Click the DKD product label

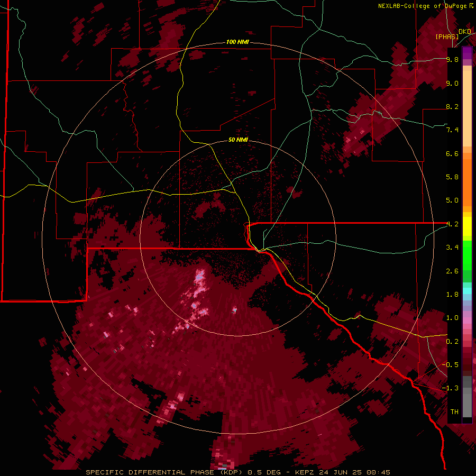[464, 31]
